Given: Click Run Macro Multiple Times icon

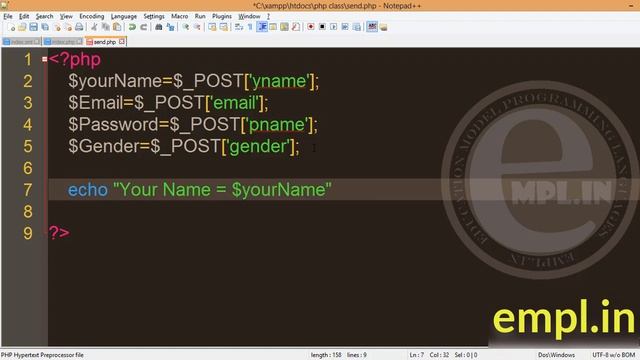Looking at the screenshot, I should coord(345,27).
